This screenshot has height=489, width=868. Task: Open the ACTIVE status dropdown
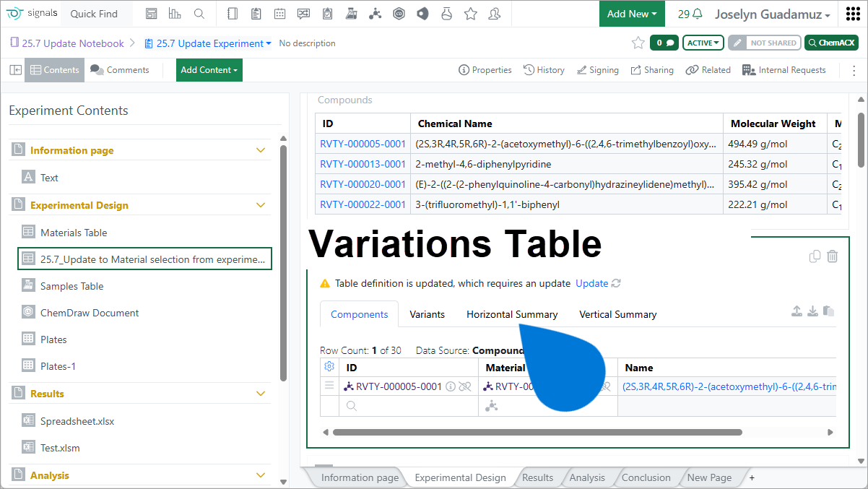[703, 43]
